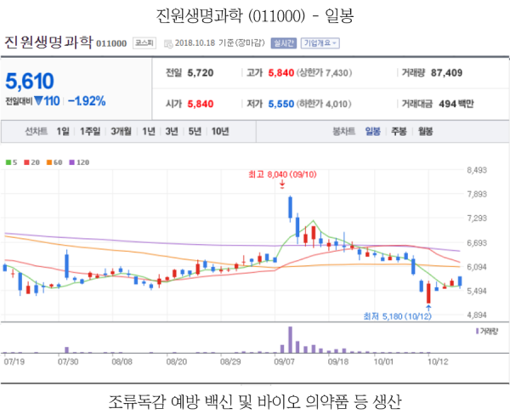Viewport: 510px width, 420px height.
Task: Click the 고가 value 5,840
Action: tap(281, 72)
